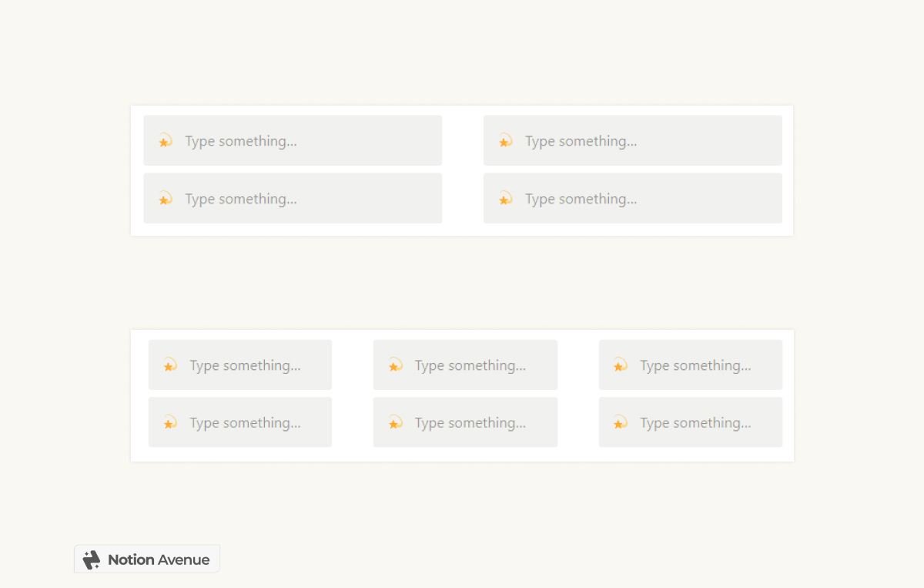Click star icon in three-column block's bottom-right callout
The width and height of the screenshot is (924, 588).
click(620, 423)
